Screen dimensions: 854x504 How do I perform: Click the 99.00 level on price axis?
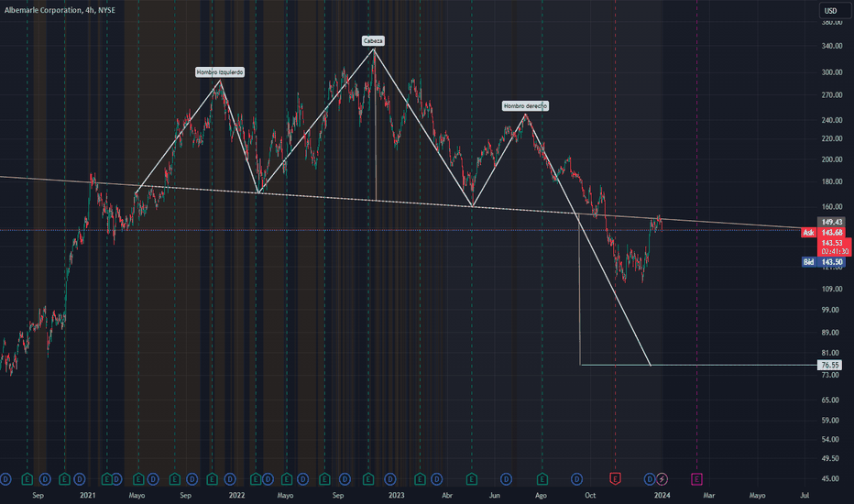(830, 310)
